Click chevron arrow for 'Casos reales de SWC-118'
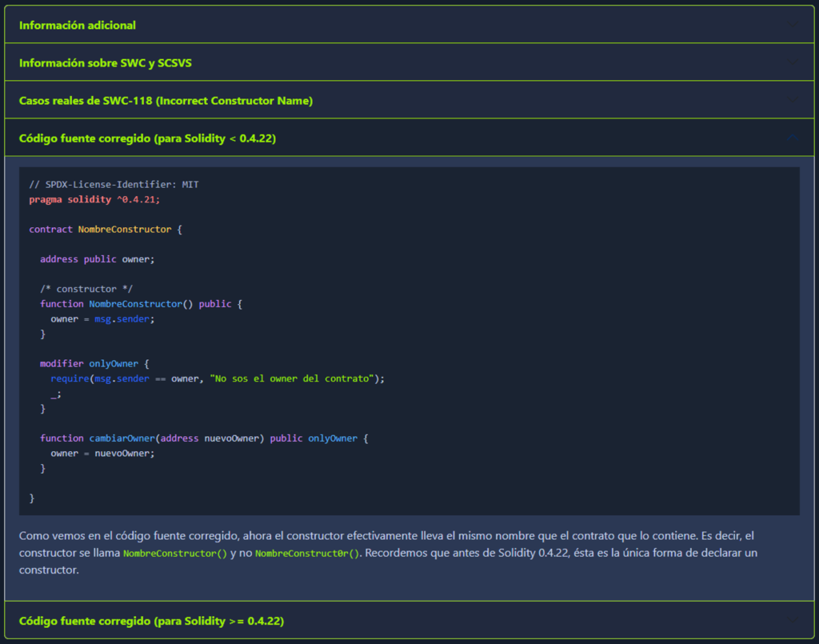 [792, 101]
